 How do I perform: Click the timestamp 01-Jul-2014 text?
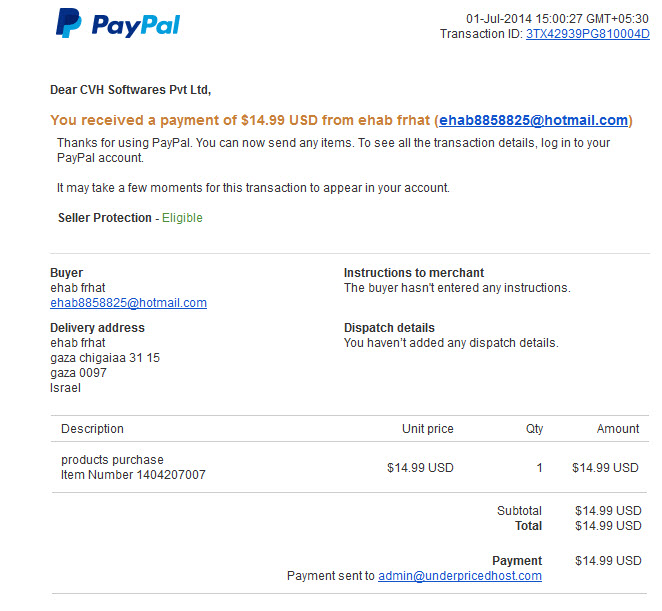click(x=557, y=19)
